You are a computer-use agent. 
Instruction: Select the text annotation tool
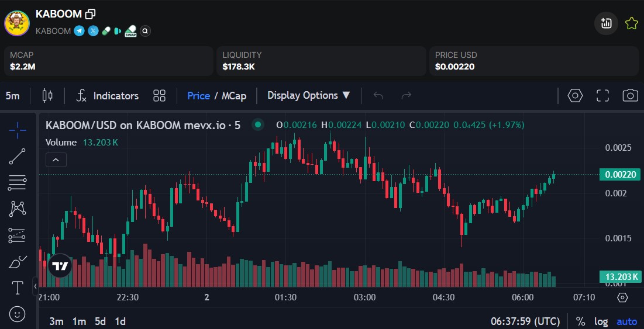tap(18, 288)
